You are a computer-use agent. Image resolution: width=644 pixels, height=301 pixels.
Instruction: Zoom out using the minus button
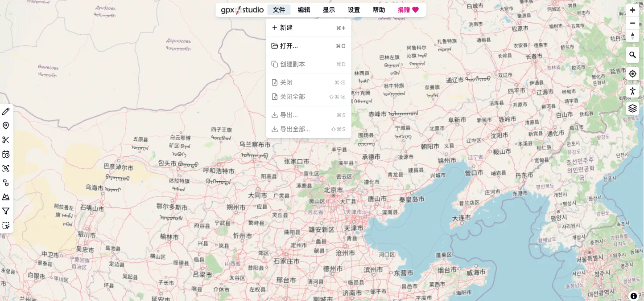pyautogui.click(x=632, y=23)
